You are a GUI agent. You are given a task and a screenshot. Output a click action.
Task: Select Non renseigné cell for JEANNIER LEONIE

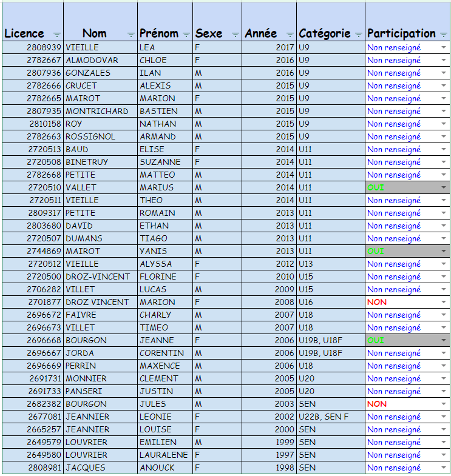[x=408, y=417]
